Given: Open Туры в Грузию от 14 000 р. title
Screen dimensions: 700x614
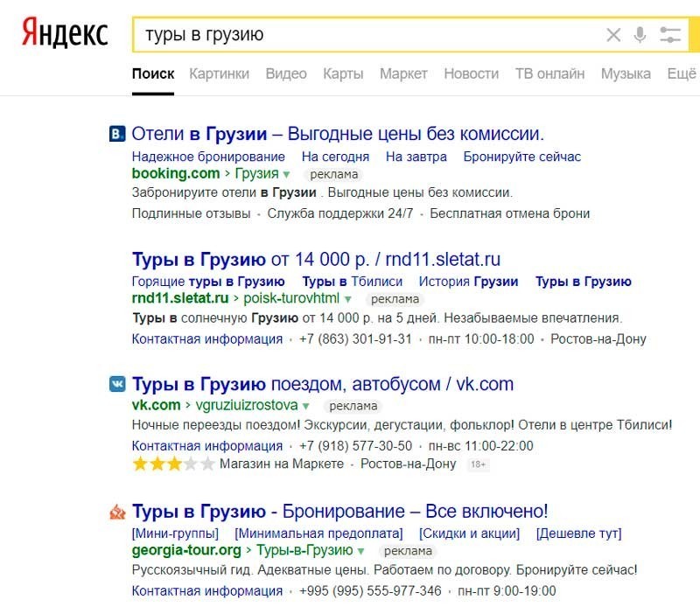Looking at the screenshot, I should 316,259.
